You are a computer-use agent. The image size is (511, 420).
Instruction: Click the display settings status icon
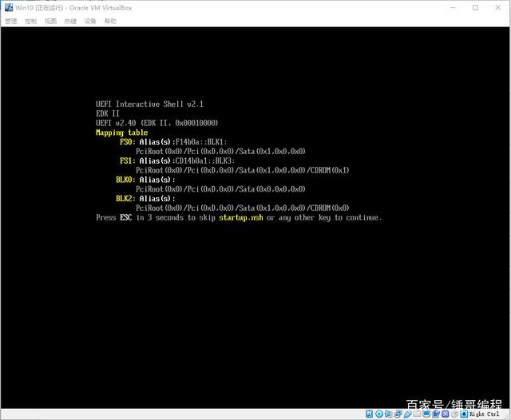(426, 414)
